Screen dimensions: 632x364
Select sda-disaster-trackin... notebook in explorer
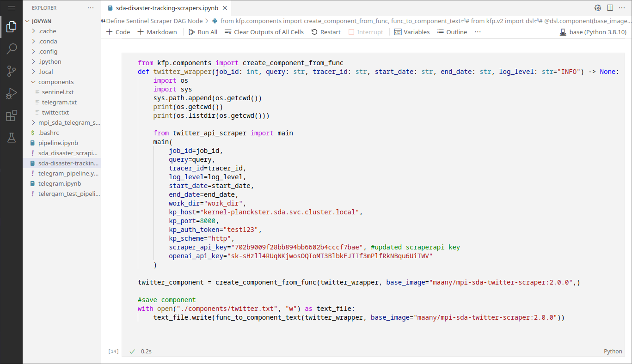tap(62, 163)
